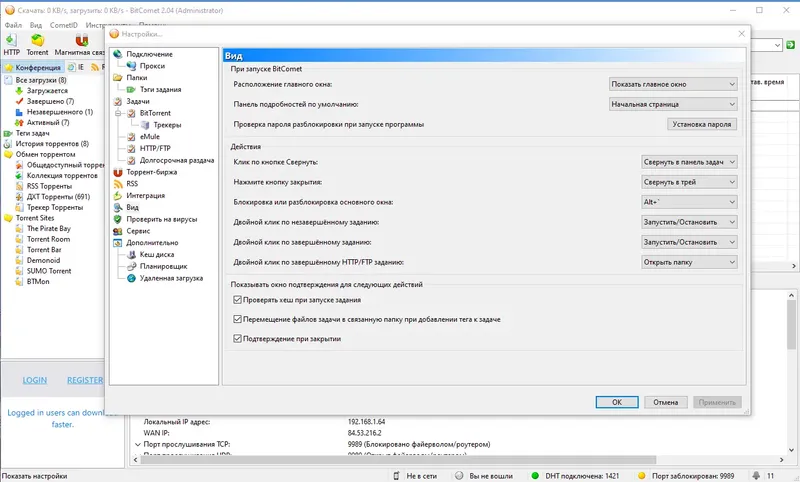The height and width of the screenshot is (482, 800).
Task: Select the RSS settings item
Action: [x=132, y=184]
